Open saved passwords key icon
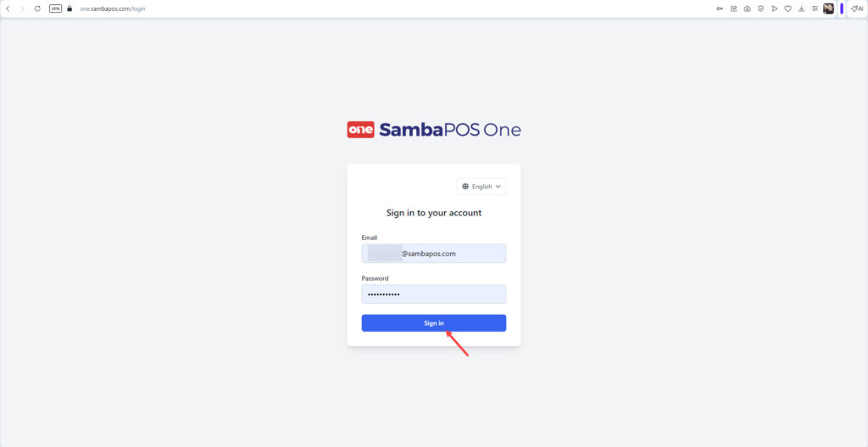 [721, 8]
